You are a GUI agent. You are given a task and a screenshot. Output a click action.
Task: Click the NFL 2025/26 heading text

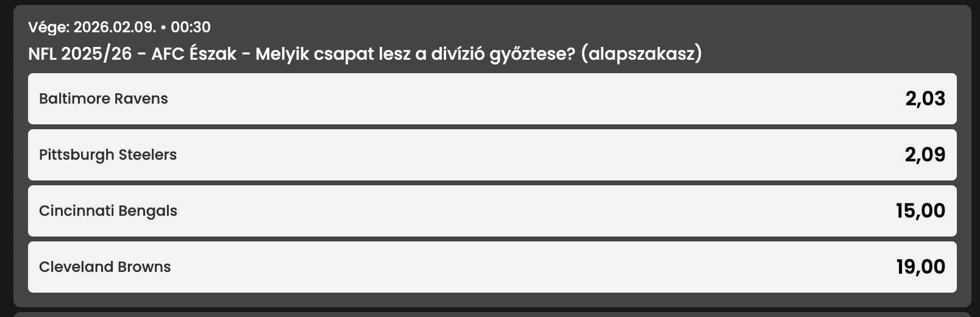(x=80, y=54)
